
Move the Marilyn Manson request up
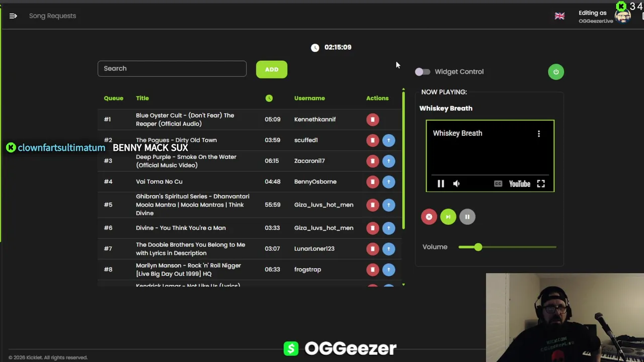(388, 269)
